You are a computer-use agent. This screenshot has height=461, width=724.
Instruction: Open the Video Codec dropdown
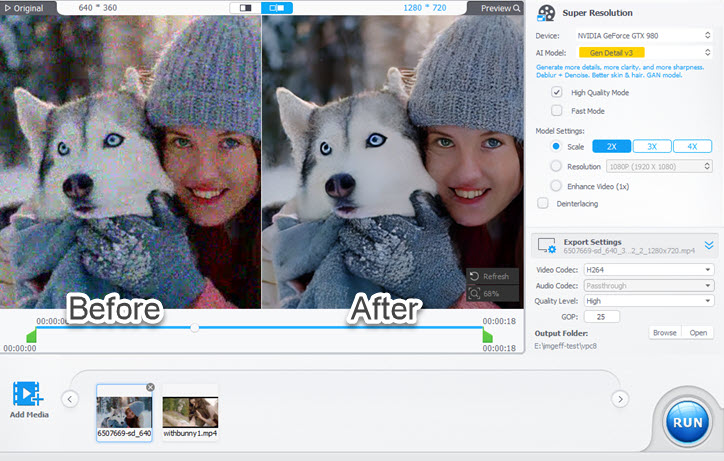click(648, 269)
